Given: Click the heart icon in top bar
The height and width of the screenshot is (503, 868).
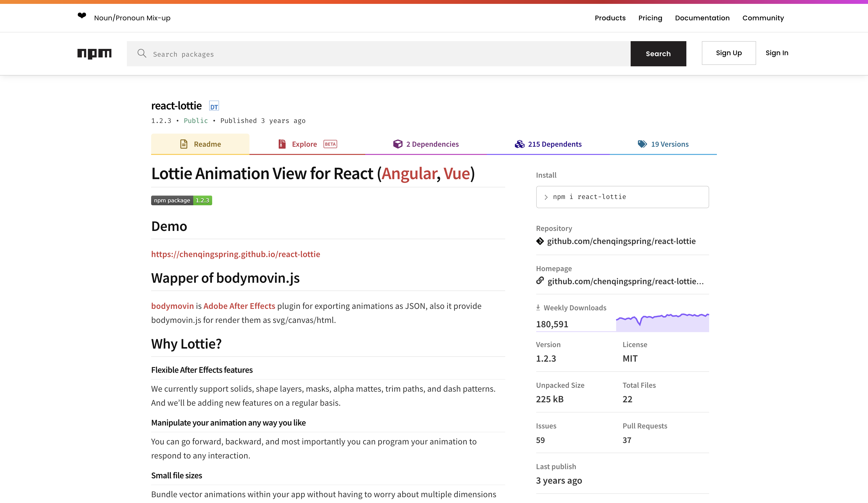Looking at the screenshot, I should tap(82, 15).
